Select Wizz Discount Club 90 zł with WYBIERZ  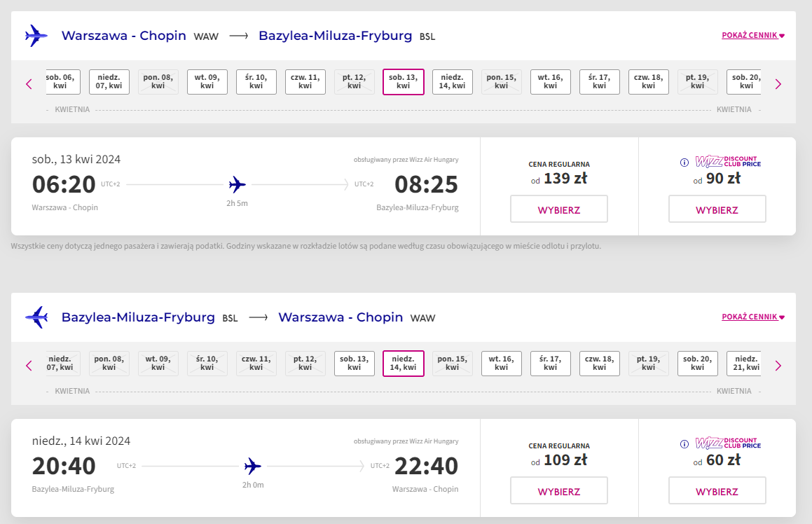(717, 209)
